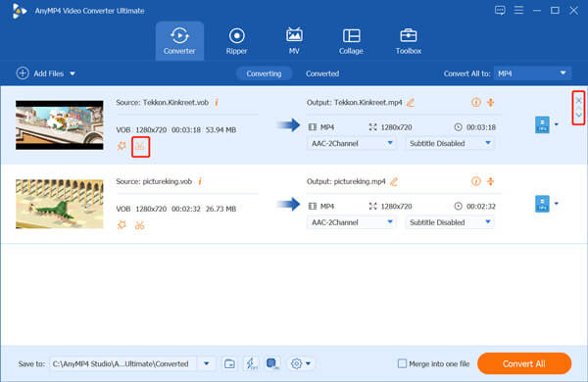This screenshot has height=382, width=588.
Task: Switch to the Ripper tab
Action: click(236, 41)
